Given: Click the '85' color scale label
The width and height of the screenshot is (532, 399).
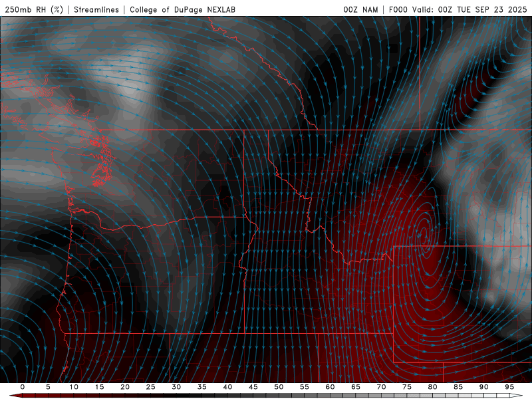Looking at the screenshot, I should 458,387.
